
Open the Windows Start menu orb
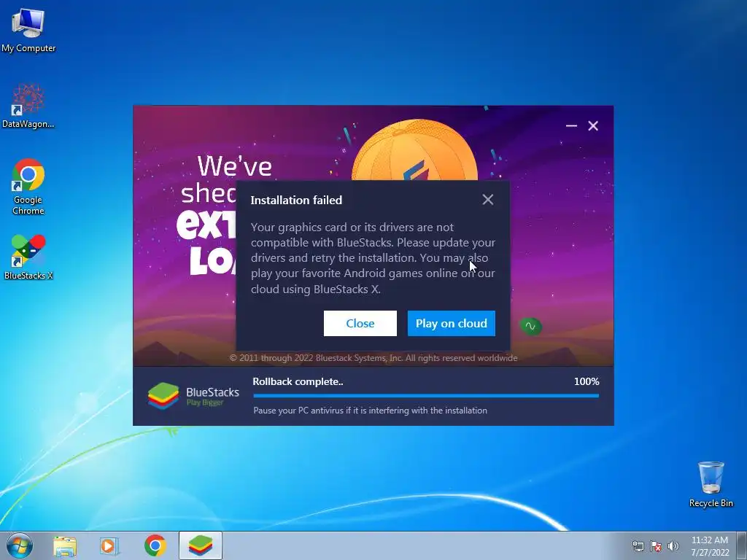tap(20, 545)
